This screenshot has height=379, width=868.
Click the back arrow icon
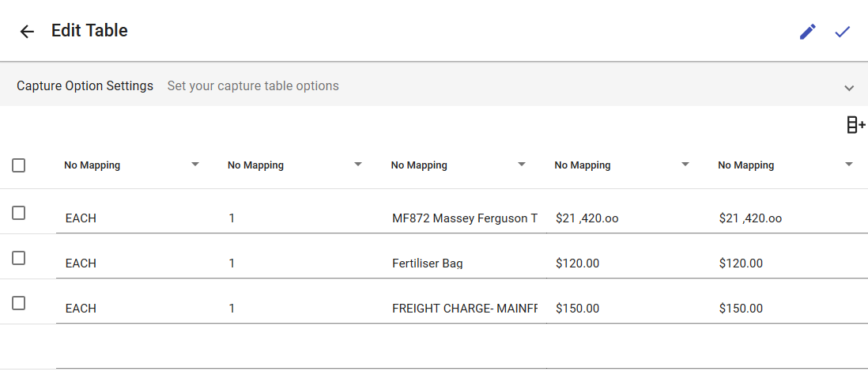click(x=27, y=32)
